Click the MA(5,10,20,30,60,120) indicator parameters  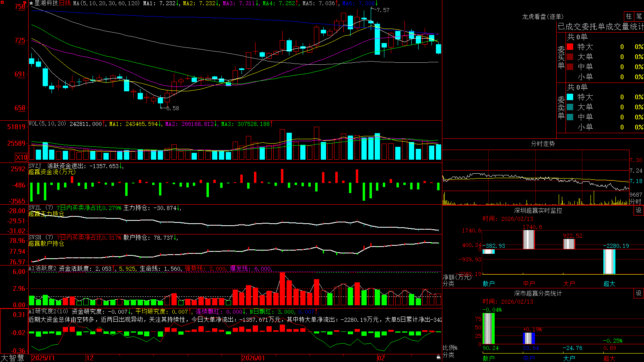(x=106, y=3)
